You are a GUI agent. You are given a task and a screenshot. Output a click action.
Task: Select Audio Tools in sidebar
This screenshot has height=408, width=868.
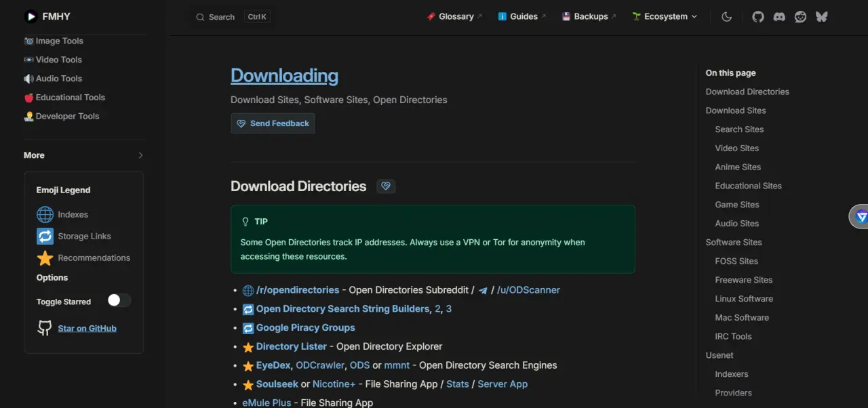pyautogui.click(x=53, y=79)
